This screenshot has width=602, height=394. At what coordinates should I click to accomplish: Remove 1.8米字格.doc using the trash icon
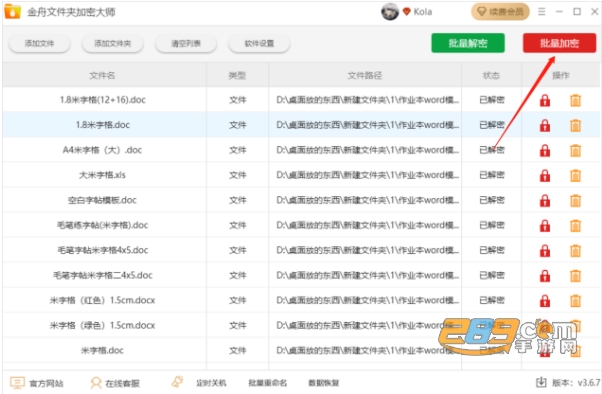575,125
